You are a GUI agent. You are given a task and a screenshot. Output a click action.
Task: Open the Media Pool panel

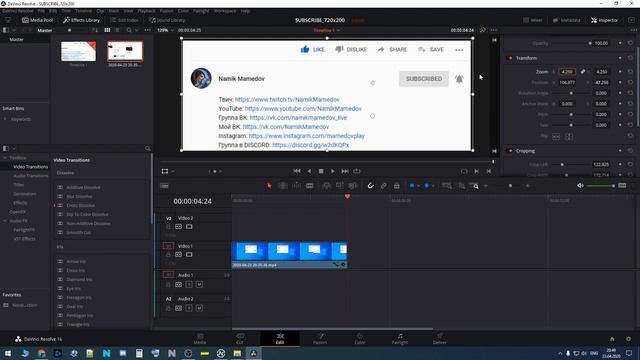tap(37, 20)
